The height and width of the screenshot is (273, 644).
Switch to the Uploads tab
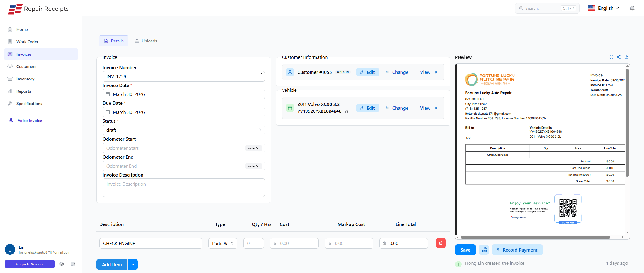[146, 41]
